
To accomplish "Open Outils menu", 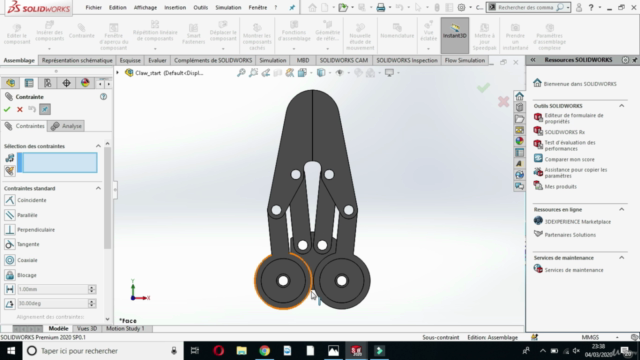I will [200, 7].
